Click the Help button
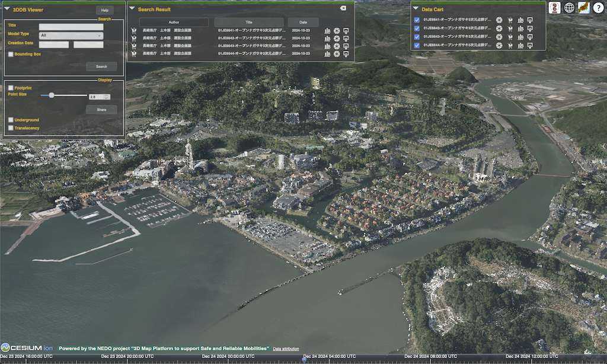 (104, 10)
